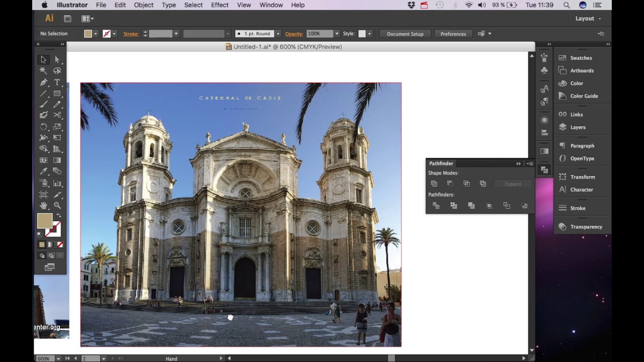Choose the Rectangle tool
Viewport: 644px width, 362px height.
click(x=57, y=94)
